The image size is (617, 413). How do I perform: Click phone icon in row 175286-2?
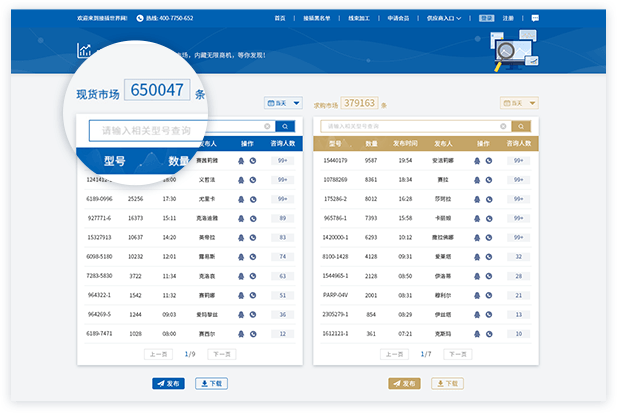489,199
